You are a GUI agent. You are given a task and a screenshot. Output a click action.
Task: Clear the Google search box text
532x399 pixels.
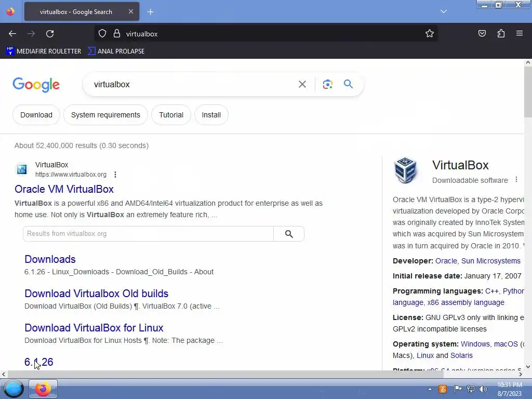point(302,84)
